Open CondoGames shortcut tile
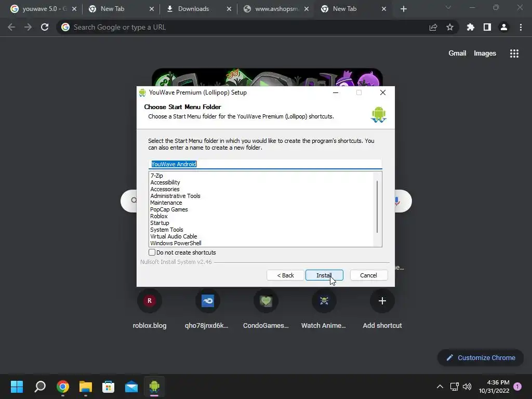Image resolution: width=532 pixels, height=399 pixels. click(x=265, y=310)
